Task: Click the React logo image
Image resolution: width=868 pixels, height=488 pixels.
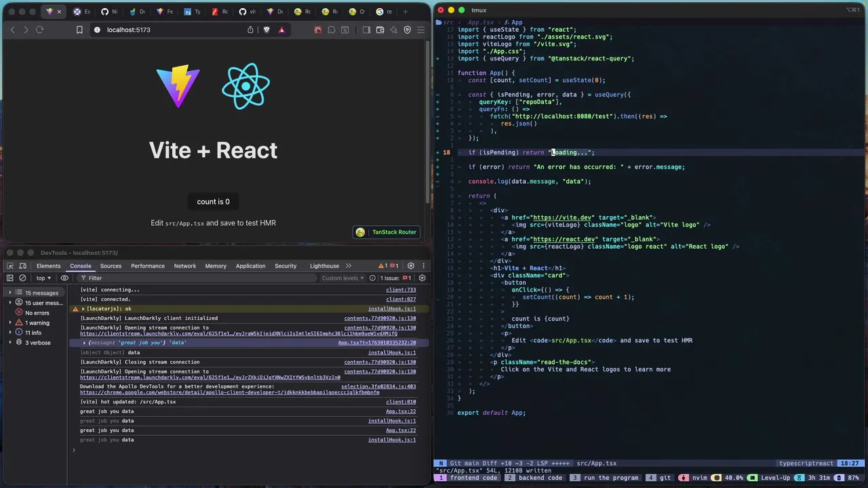Action: pos(245,86)
